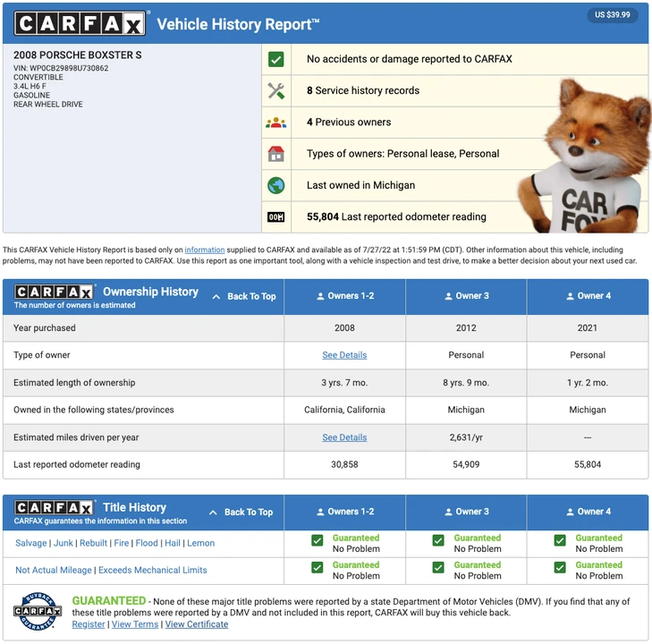652x644 pixels.
Task: Open the View Certificate link
Action: (x=197, y=624)
